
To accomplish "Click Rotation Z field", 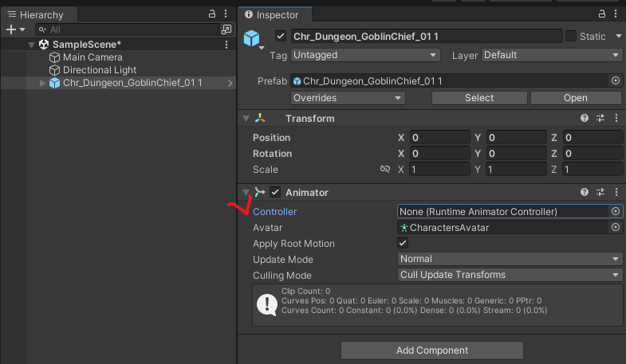I will coord(593,154).
